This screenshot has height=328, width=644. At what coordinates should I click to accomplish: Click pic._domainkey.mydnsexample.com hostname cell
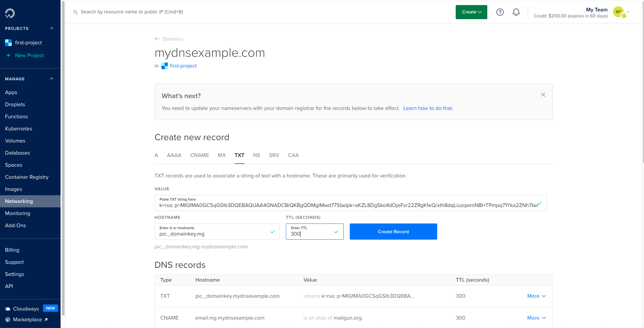[237, 296]
